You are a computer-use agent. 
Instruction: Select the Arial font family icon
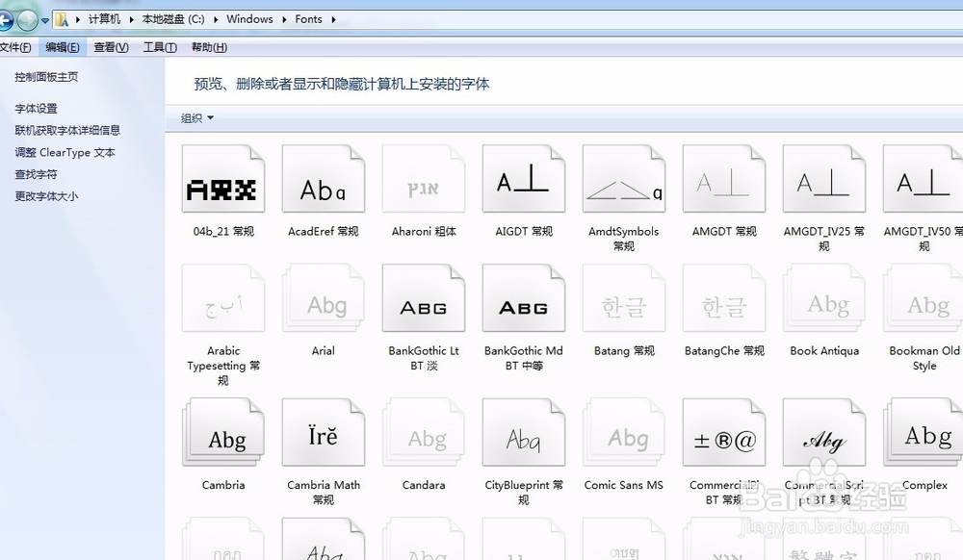pyautogui.click(x=324, y=298)
